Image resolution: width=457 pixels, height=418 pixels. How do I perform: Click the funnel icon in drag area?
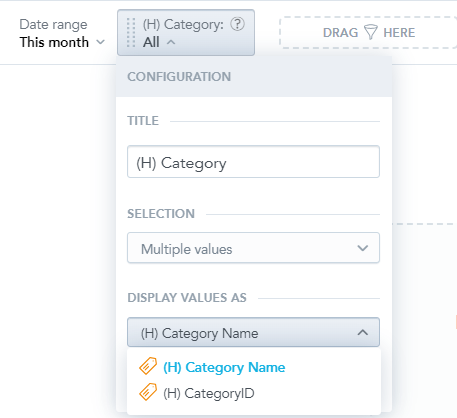370,33
